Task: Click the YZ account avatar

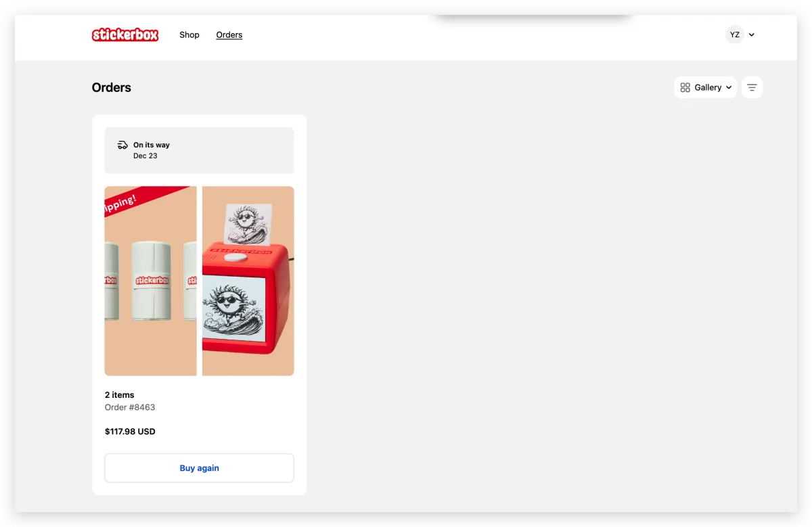Action: (x=734, y=35)
